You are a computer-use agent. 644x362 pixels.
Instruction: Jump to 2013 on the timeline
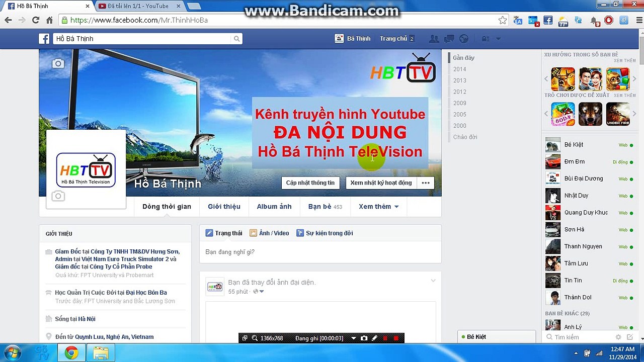coord(460,80)
